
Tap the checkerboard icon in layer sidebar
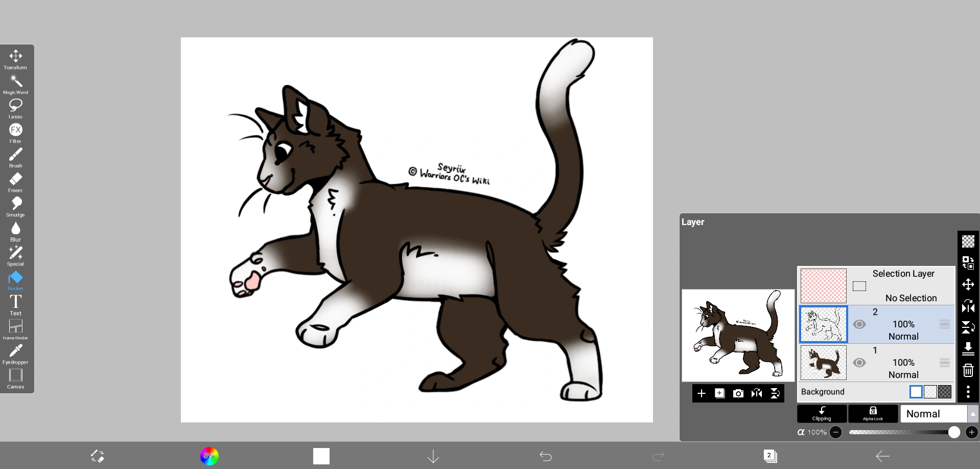click(x=968, y=241)
